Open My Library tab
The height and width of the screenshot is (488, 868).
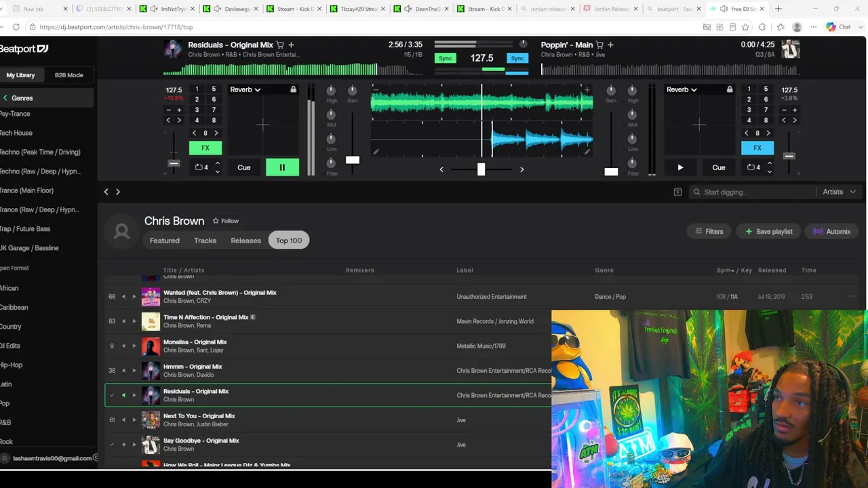point(20,75)
